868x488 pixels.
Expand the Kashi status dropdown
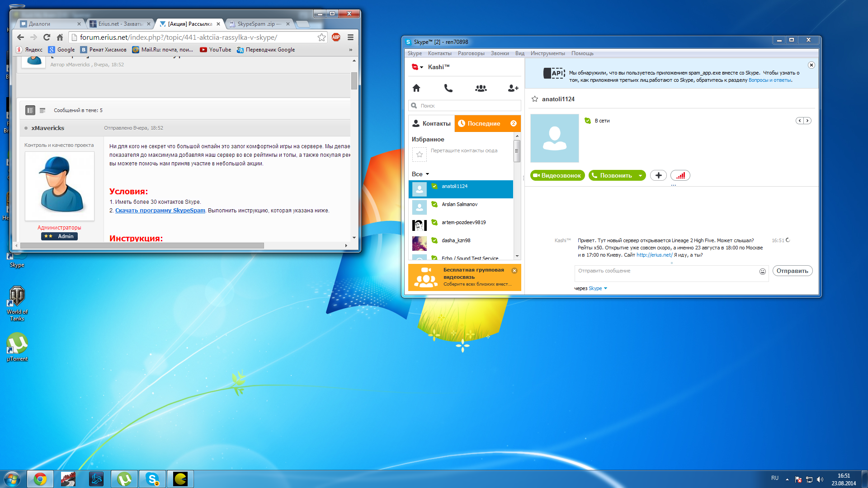pyautogui.click(x=421, y=67)
